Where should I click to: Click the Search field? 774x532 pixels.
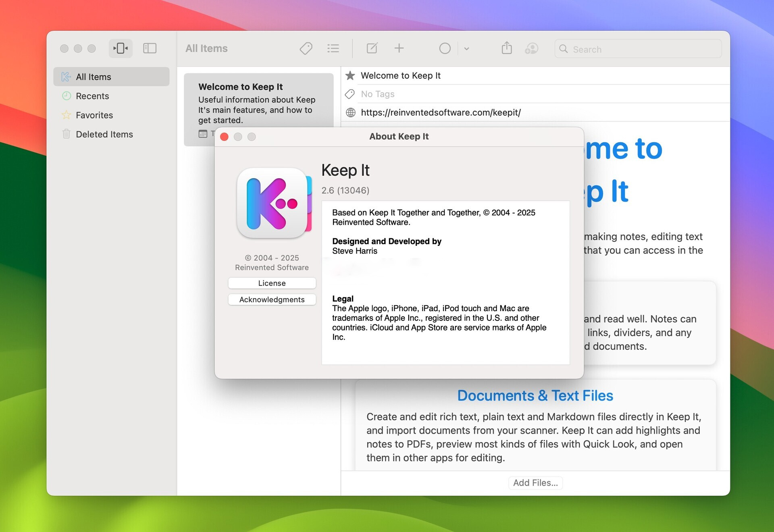638,49
